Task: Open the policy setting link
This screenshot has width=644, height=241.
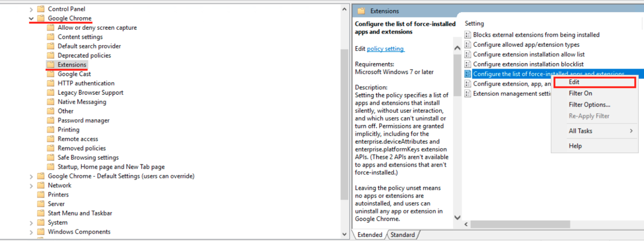Action: (x=385, y=49)
